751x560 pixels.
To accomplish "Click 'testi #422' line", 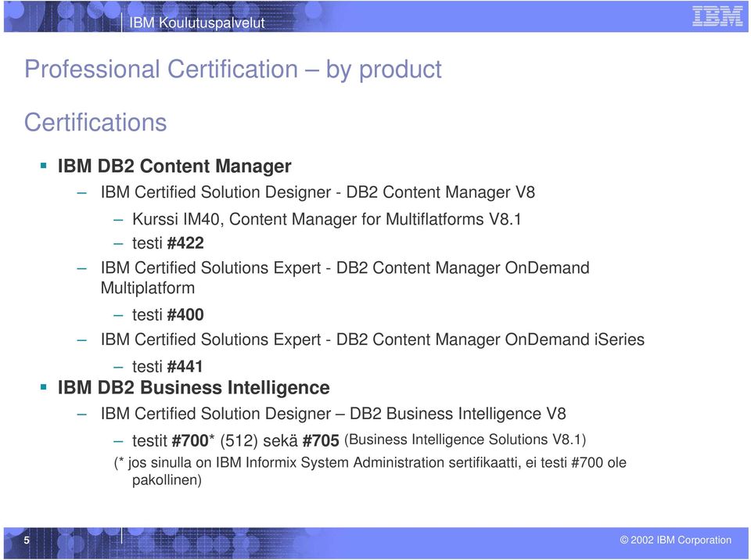I will [x=168, y=243].
